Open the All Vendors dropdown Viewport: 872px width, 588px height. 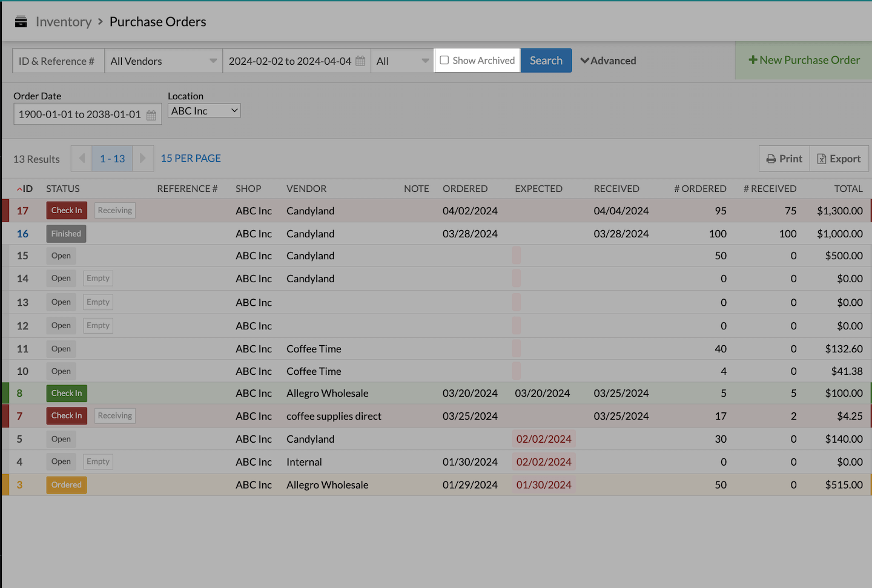coord(163,61)
